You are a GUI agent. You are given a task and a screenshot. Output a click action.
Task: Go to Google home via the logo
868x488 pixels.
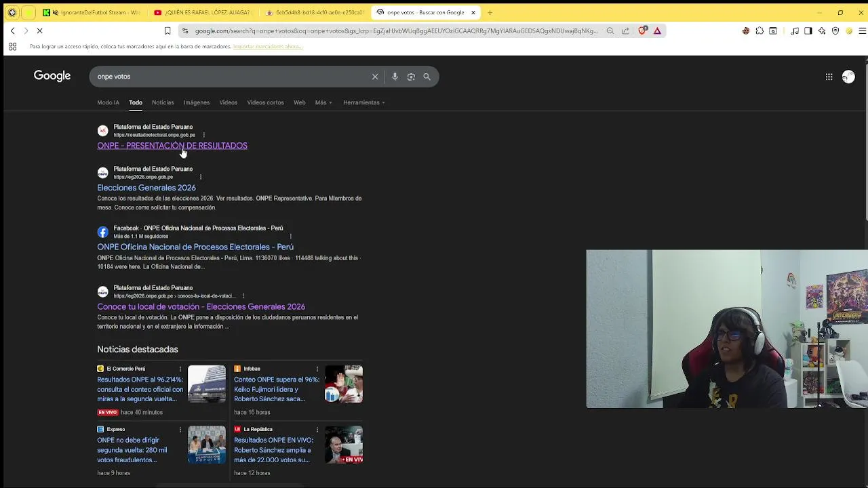[52, 76]
